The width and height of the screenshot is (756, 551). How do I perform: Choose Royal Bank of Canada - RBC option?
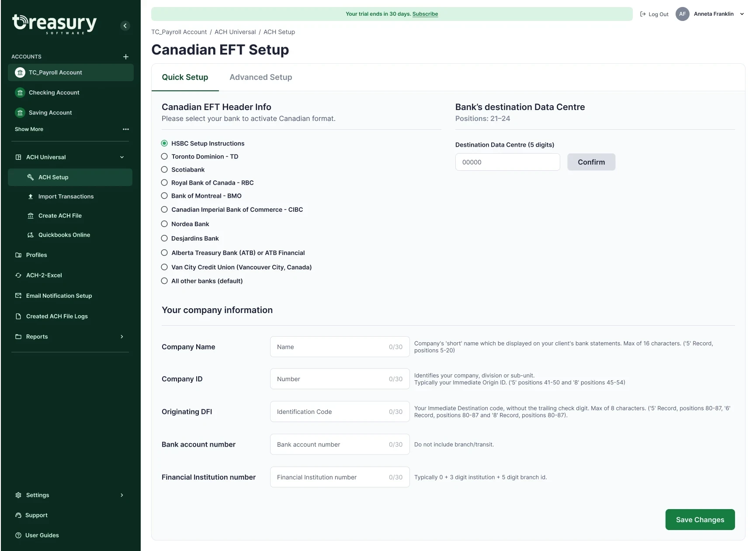164,183
